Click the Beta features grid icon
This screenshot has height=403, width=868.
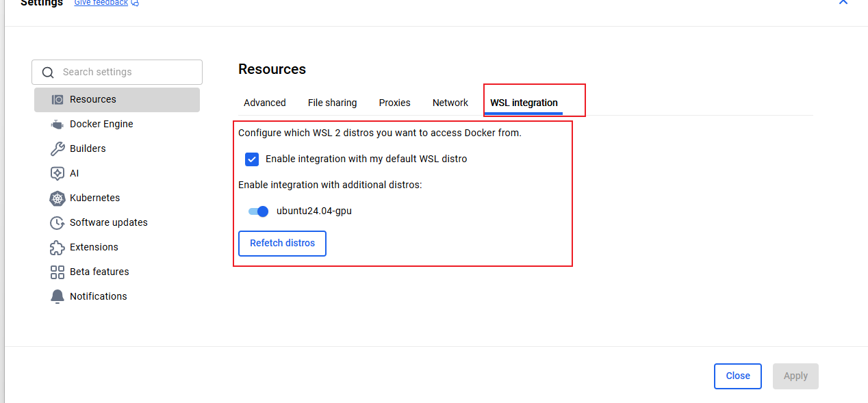coord(58,272)
